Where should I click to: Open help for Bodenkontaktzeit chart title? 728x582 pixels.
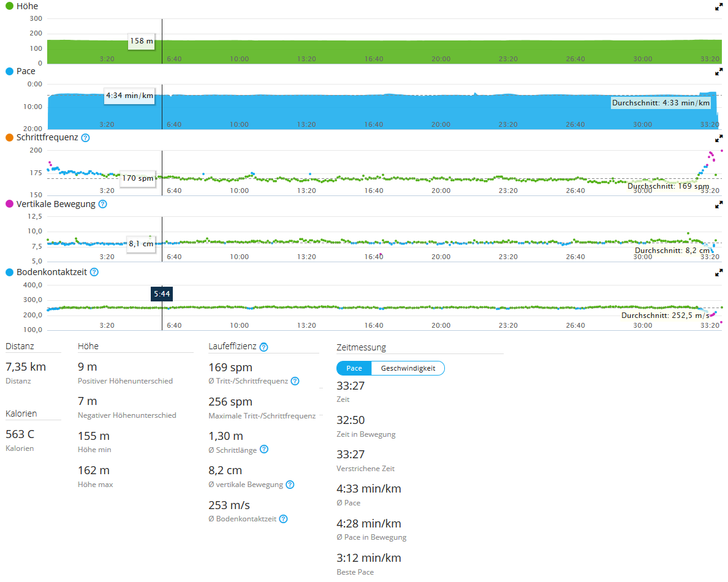click(x=94, y=272)
